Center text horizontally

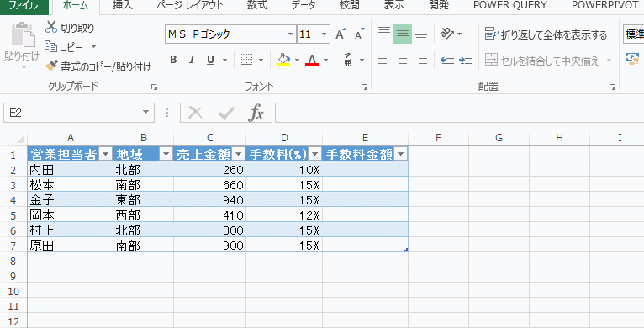point(403,61)
